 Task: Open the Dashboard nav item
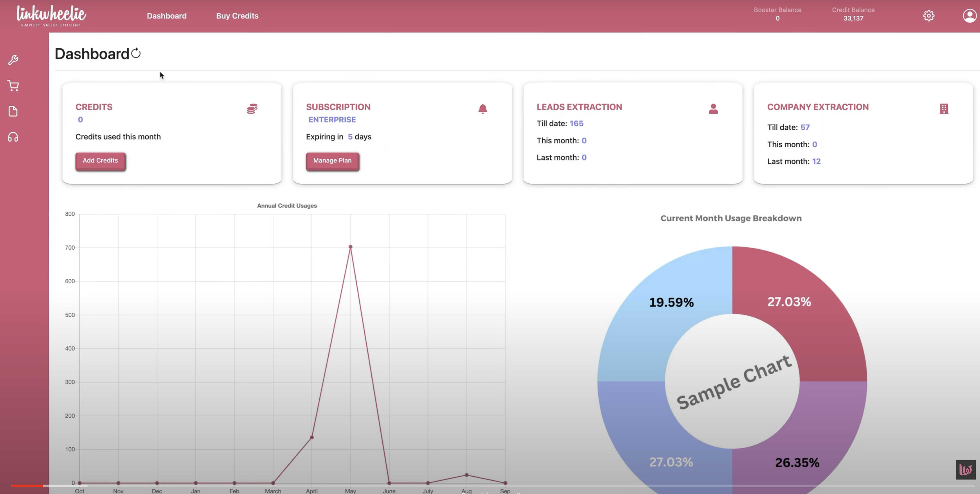(x=167, y=16)
